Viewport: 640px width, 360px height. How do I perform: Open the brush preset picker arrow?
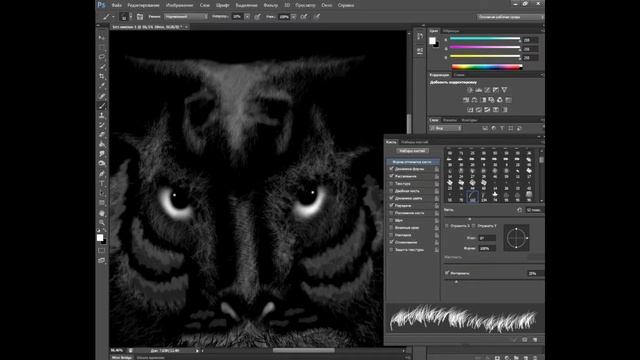pos(131,17)
